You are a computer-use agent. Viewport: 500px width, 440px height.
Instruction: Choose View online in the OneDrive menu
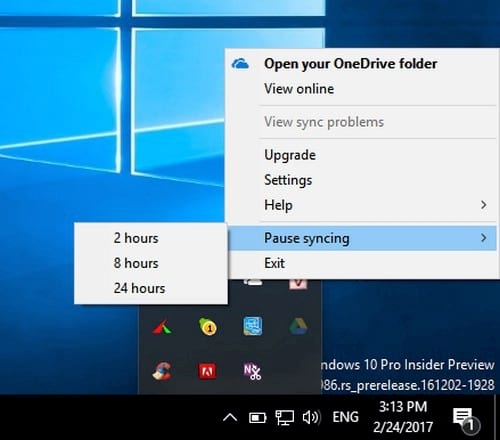tap(362, 89)
